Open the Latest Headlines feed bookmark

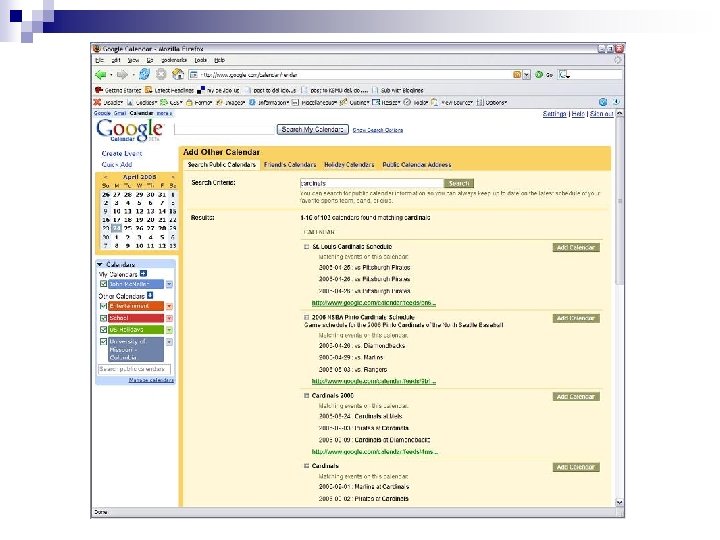click(169, 90)
